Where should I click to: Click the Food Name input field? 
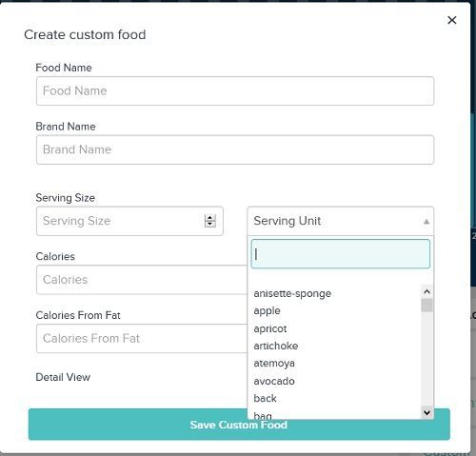pos(235,90)
